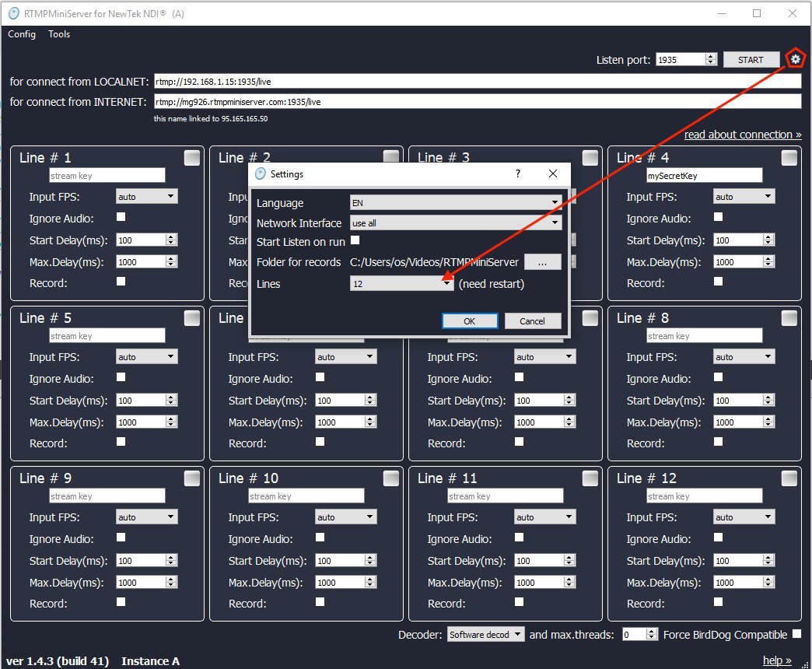The width and height of the screenshot is (812, 669).
Task: Click Line # 12 stream key field
Action: tap(705, 496)
